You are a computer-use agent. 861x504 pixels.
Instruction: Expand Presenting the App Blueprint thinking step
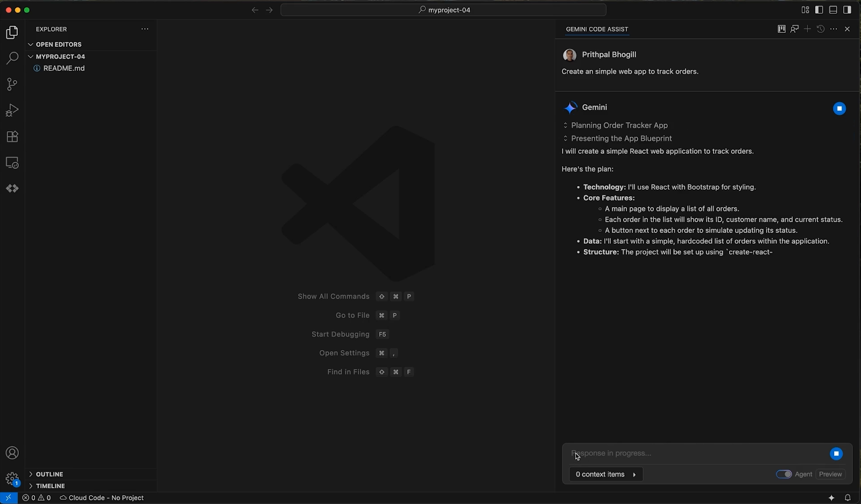(x=617, y=138)
